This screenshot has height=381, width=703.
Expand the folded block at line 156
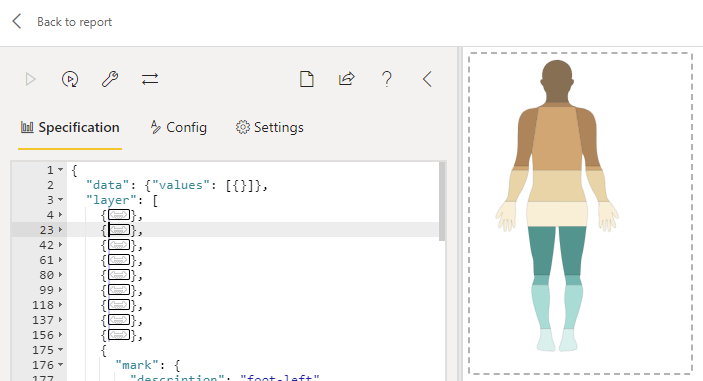pos(61,335)
